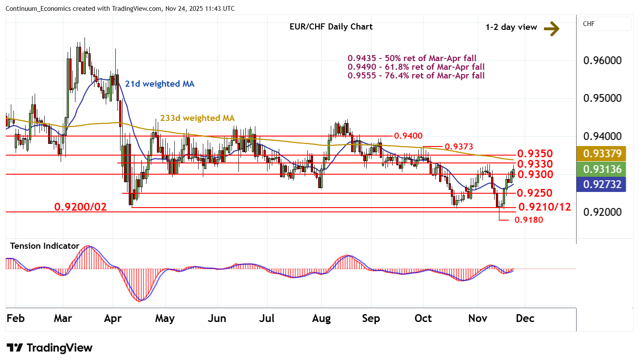Click the 0.96000 price axis value
This screenshot has height=364, width=639.
pyautogui.click(x=602, y=61)
